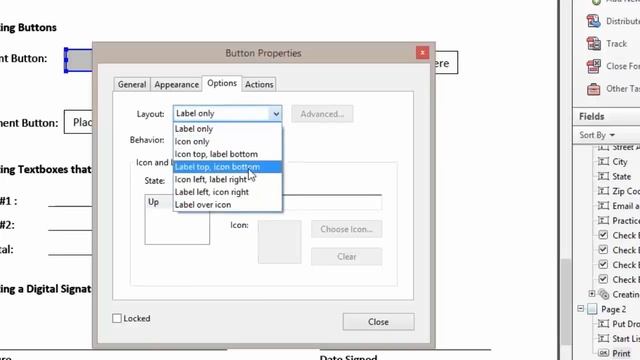Choose 'Label over icon' option

coord(227,205)
